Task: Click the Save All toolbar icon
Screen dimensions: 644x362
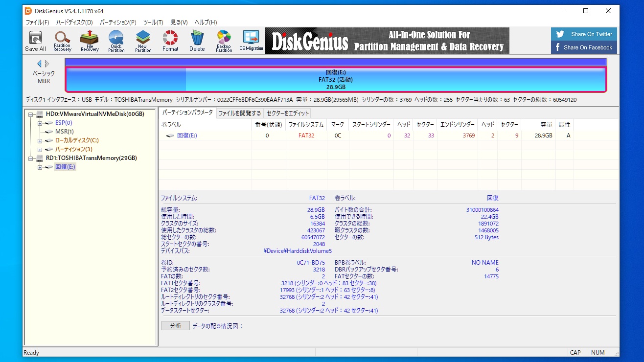Action: click(35, 41)
